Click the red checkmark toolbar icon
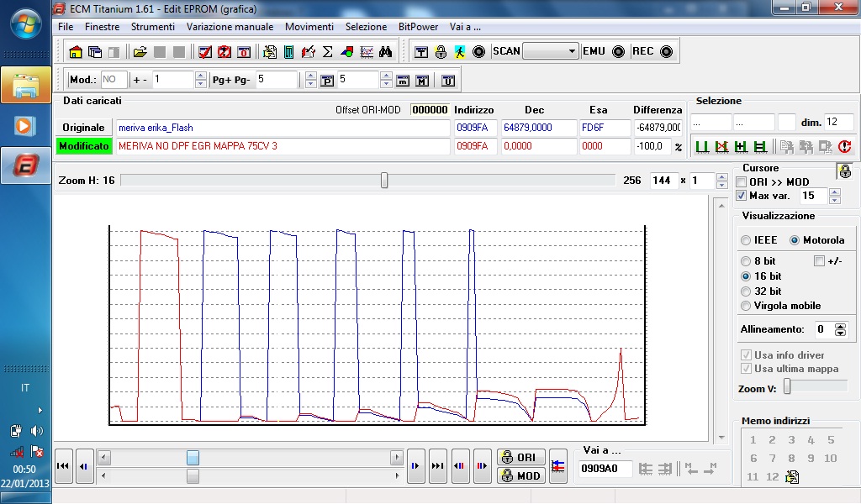The width and height of the screenshot is (861, 504). (205, 51)
